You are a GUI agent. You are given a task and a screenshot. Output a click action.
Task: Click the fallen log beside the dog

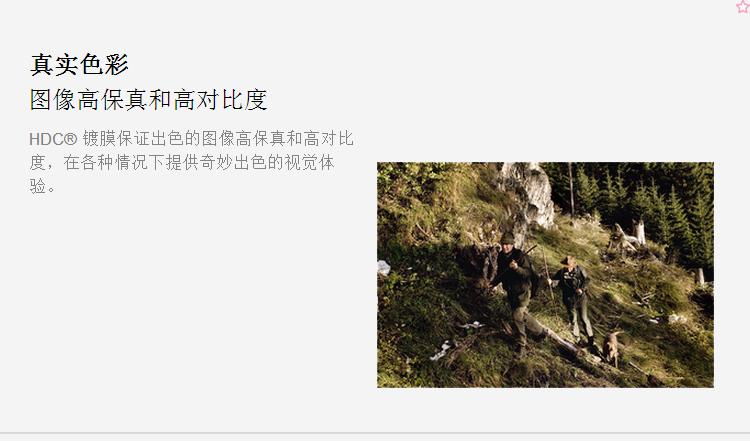point(560,339)
